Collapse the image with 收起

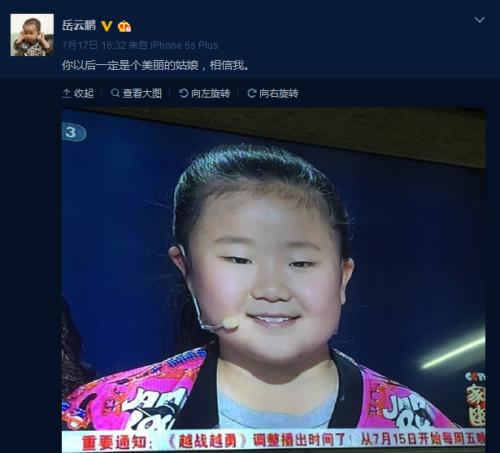point(83,93)
